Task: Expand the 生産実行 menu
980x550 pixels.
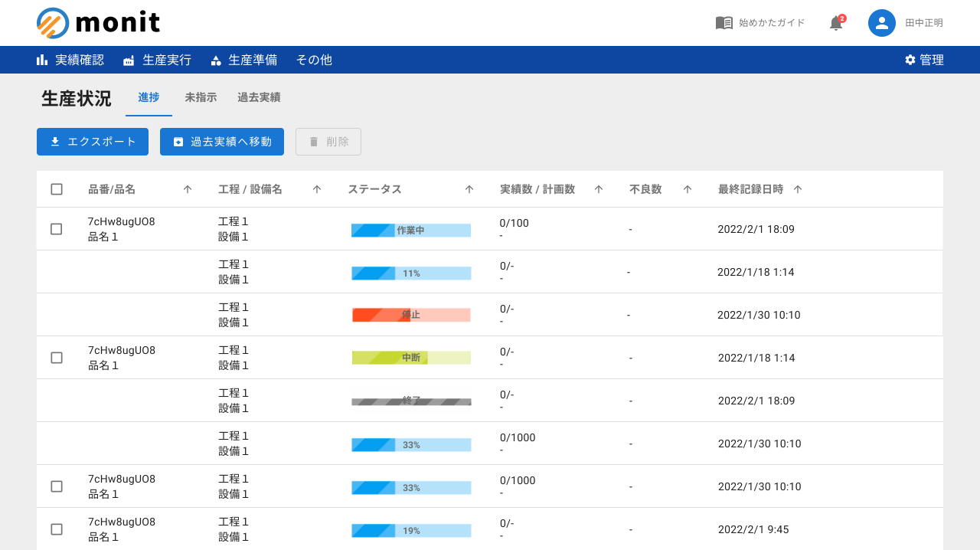Action: pos(157,60)
